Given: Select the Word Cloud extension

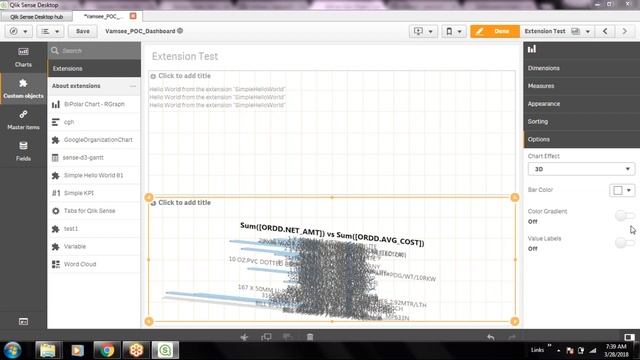Looking at the screenshot, I should pos(94,264).
